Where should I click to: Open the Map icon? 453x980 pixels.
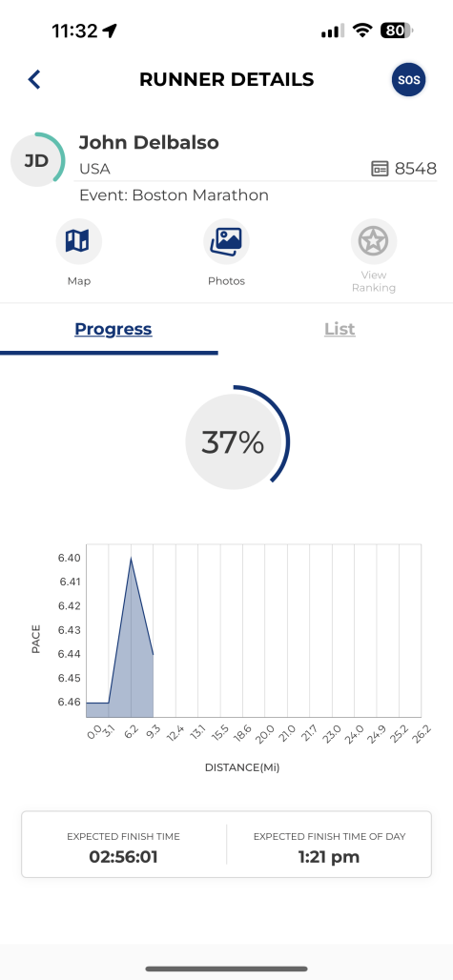pos(79,240)
